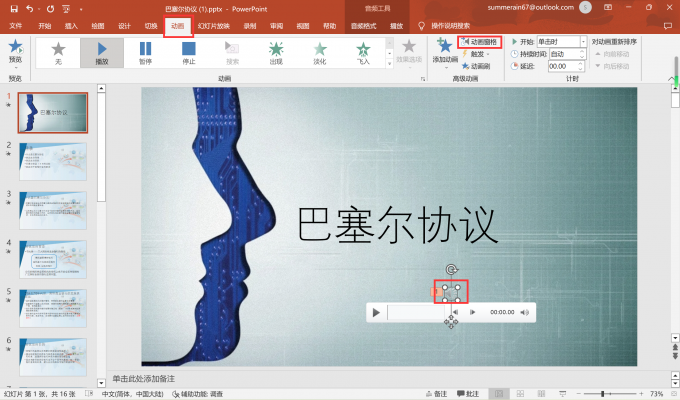Click the title text 巴塞尔协议 on slide
The image size is (680, 400).
[397, 225]
